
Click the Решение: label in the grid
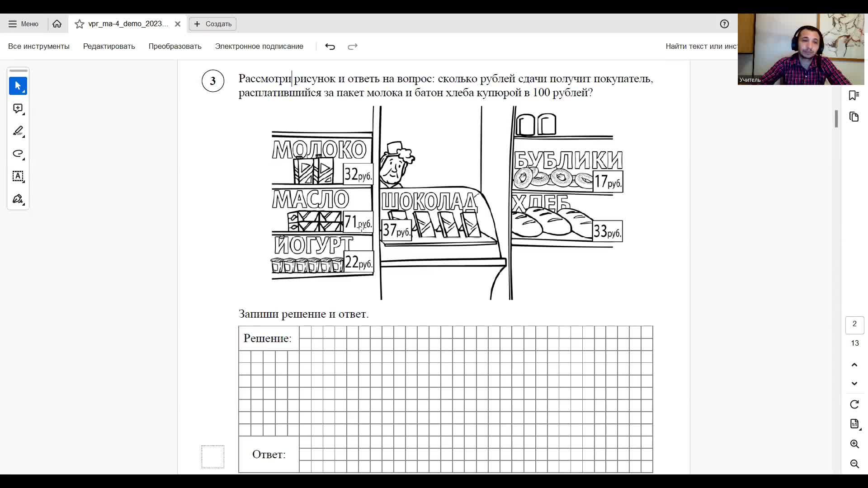tap(268, 338)
